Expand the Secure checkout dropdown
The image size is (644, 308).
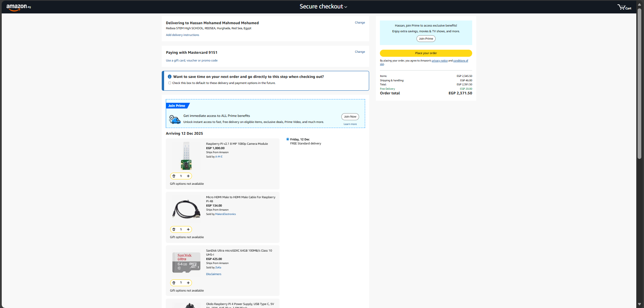tap(323, 7)
